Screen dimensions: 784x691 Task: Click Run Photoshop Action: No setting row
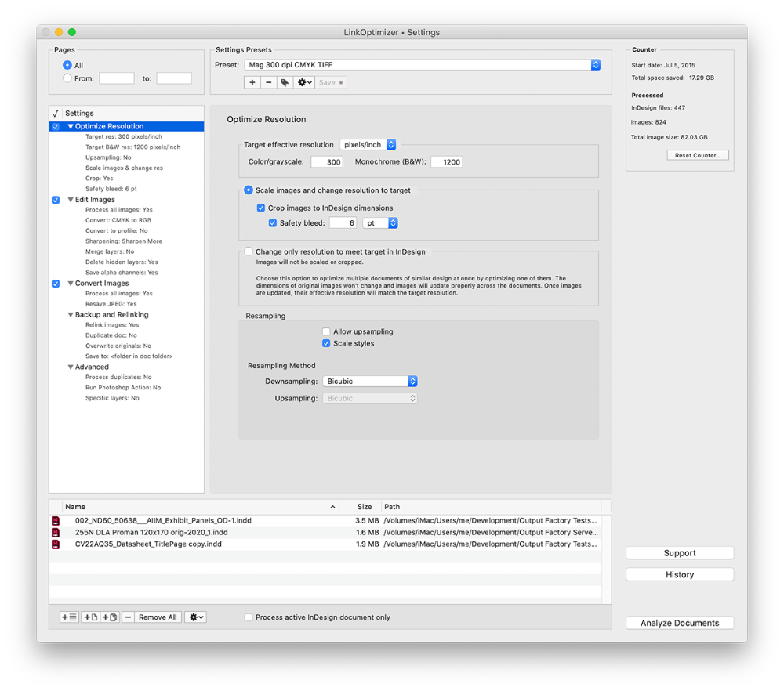click(123, 388)
